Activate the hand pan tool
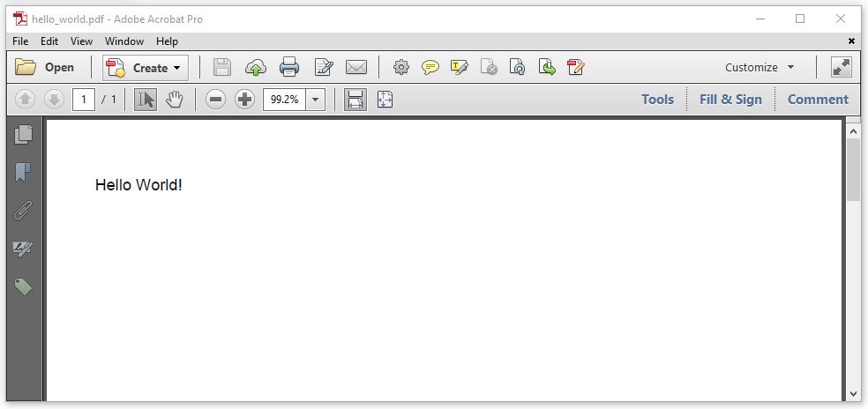Viewport: 868px width, 409px height. [175, 100]
